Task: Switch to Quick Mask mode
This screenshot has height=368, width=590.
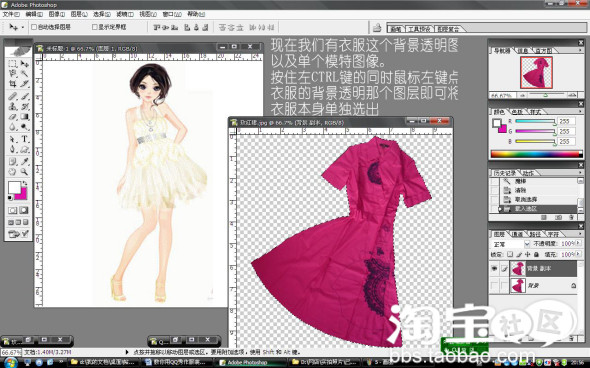Action: coord(24,210)
